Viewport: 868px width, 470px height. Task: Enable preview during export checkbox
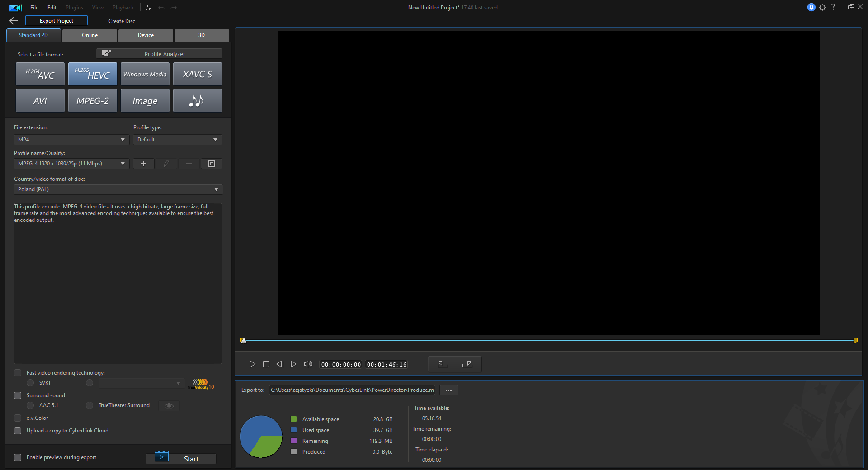tap(18, 457)
